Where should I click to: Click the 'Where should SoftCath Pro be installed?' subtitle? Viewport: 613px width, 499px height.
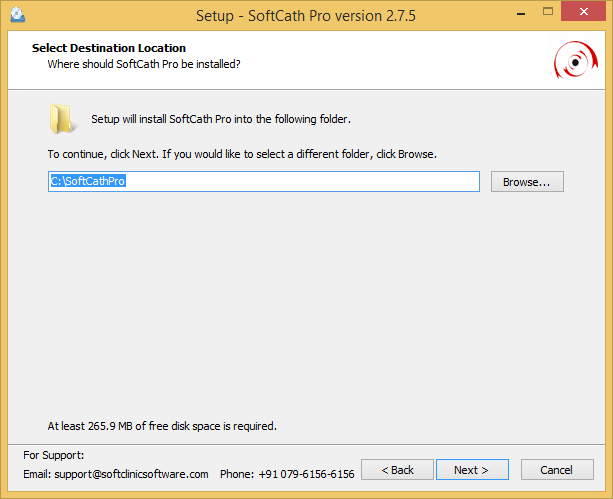144,64
